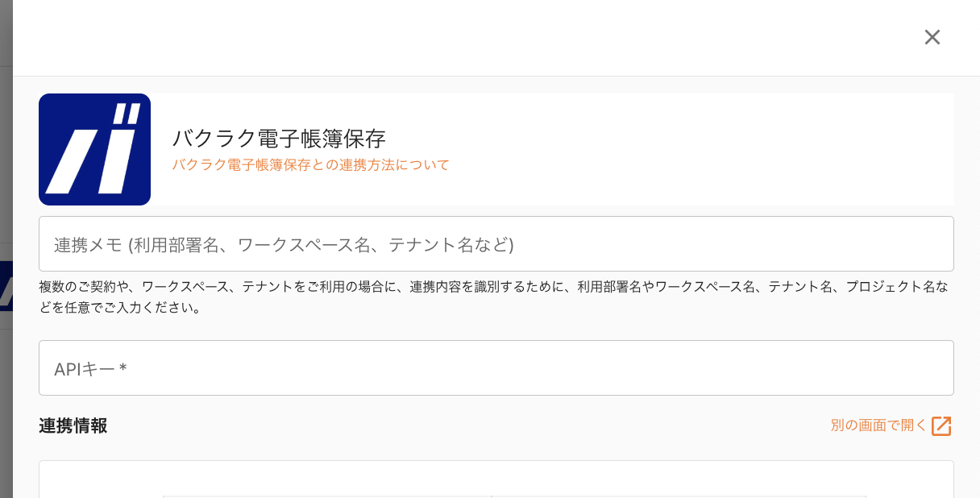Focus the 連携メモ input field

[496, 243]
